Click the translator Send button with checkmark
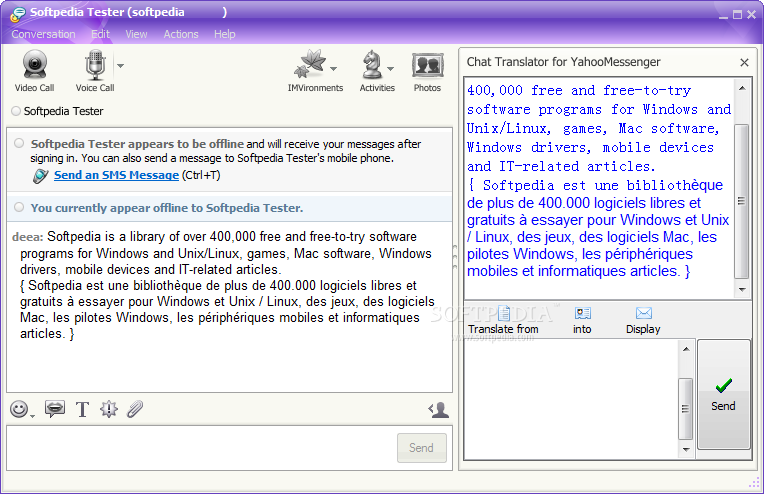 (x=724, y=394)
